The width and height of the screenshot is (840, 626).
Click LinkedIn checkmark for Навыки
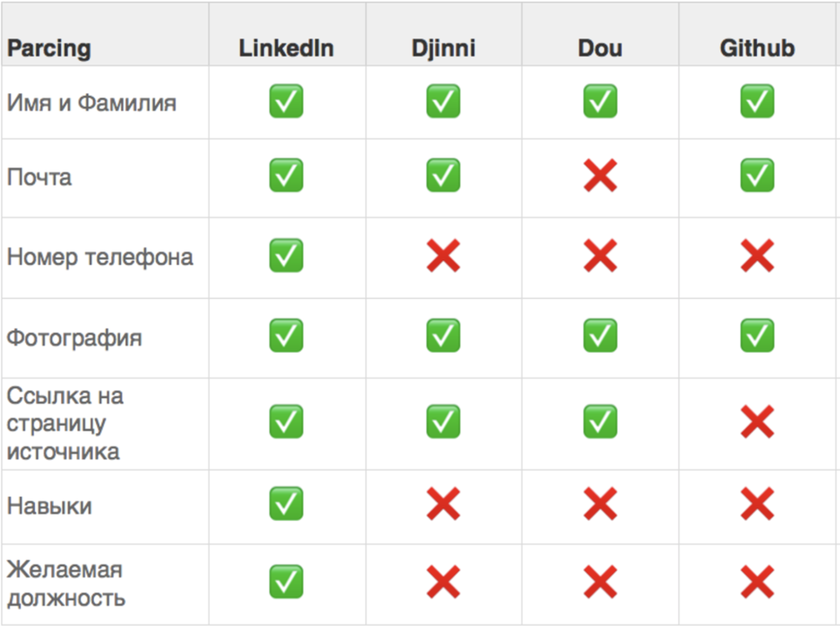pos(286,504)
